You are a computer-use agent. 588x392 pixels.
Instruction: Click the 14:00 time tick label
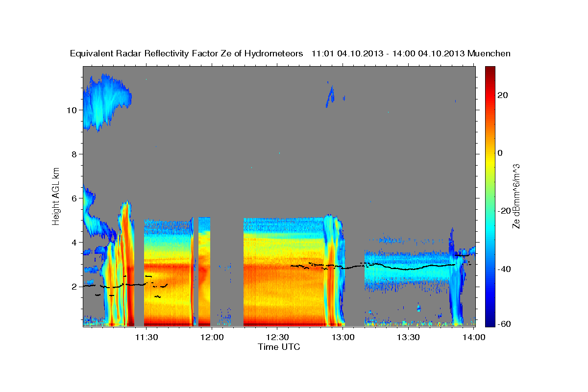pos(474,338)
